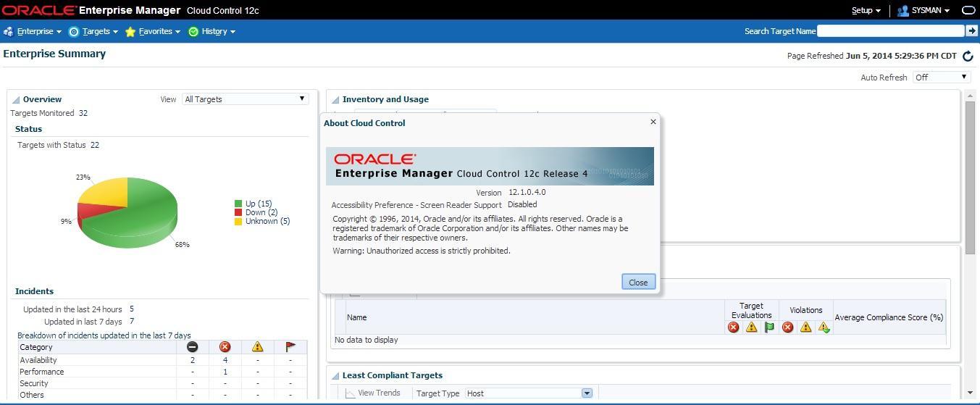The width and height of the screenshot is (980, 405).
Task: Click the Close button in About dialog
Action: tap(638, 282)
